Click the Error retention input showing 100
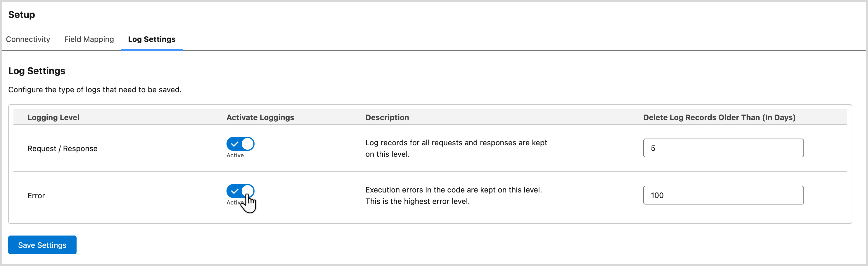Viewport: 868px width, 266px height. tap(723, 195)
